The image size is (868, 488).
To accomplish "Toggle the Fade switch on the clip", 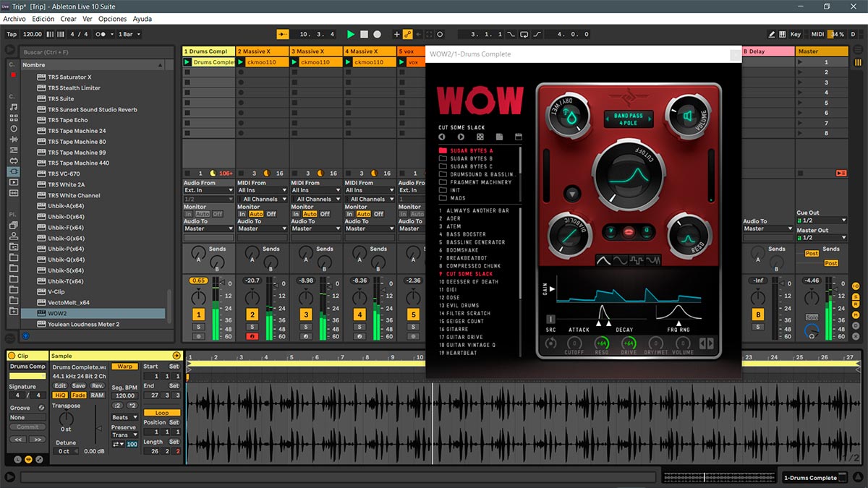I will 78,395.
